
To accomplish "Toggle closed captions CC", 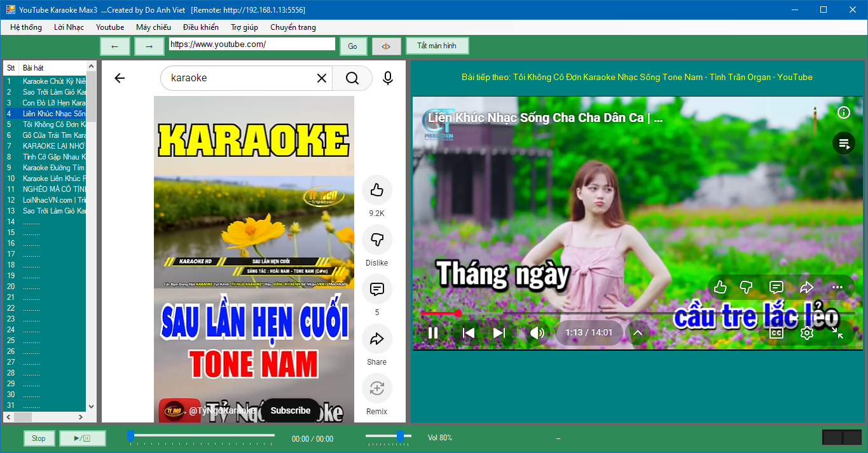I will [x=776, y=332].
